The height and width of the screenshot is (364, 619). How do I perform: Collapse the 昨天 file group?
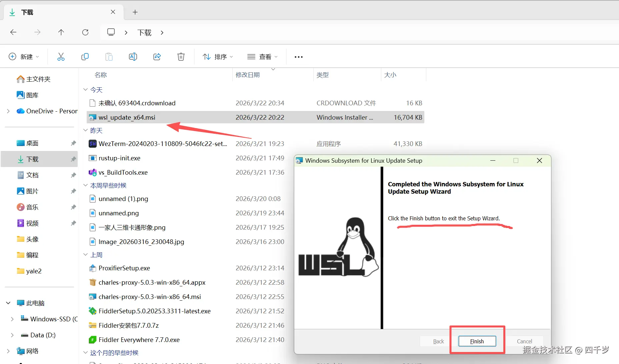pyautogui.click(x=86, y=130)
